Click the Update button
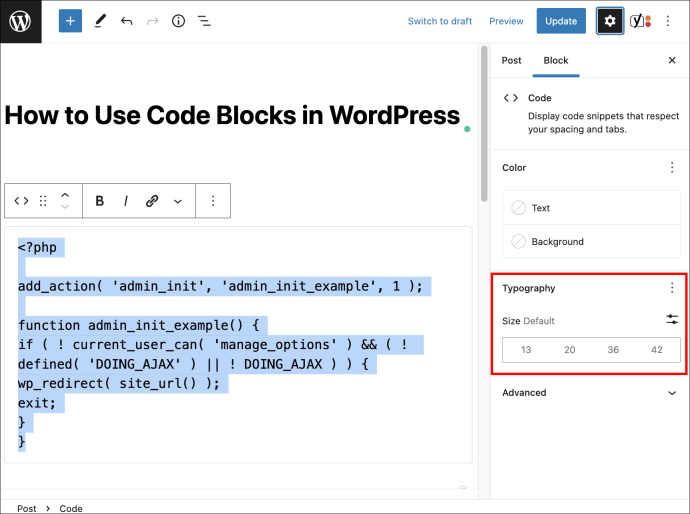 click(561, 21)
